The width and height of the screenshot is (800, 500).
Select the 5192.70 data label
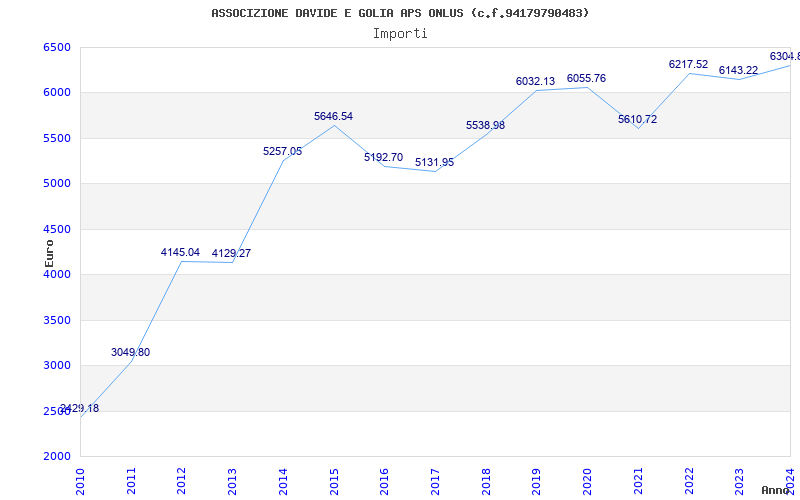384,157
